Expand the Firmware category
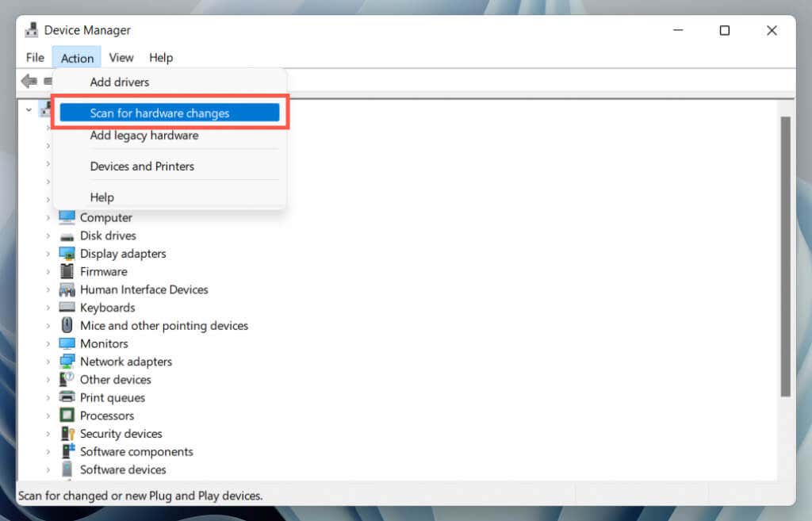The height and width of the screenshot is (521, 812). (x=48, y=271)
